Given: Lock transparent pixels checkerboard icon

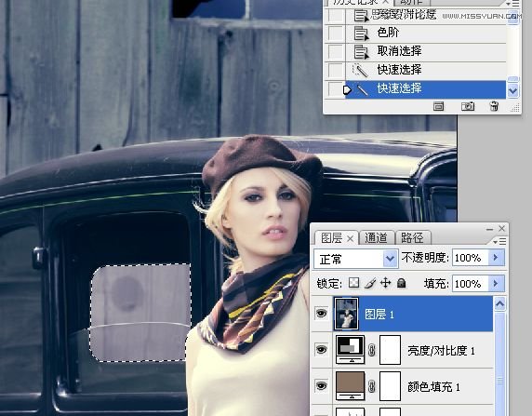Looking at the screenshot, I should coord(353,283).
